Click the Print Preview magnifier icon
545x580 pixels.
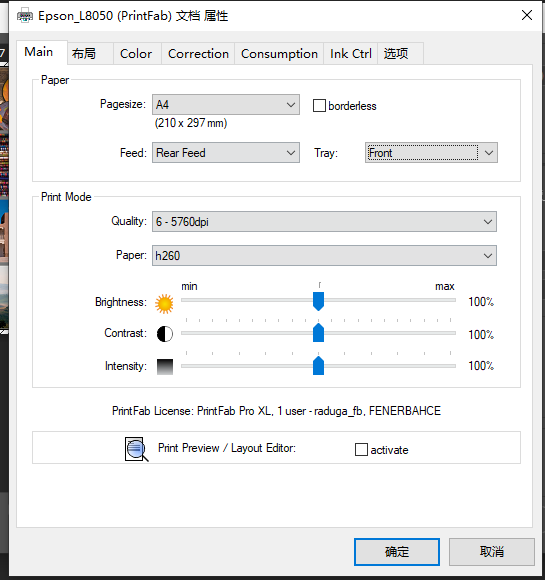(x=136, y=449)
